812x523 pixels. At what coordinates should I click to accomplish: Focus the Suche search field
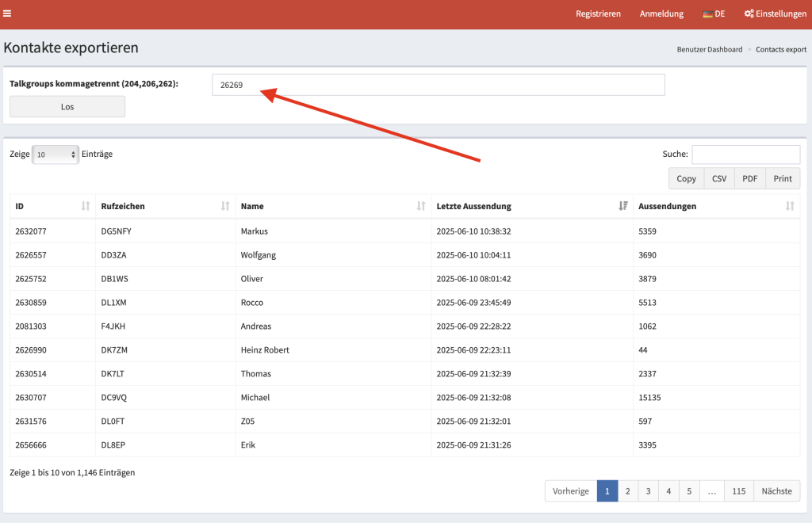click(745, 155)
